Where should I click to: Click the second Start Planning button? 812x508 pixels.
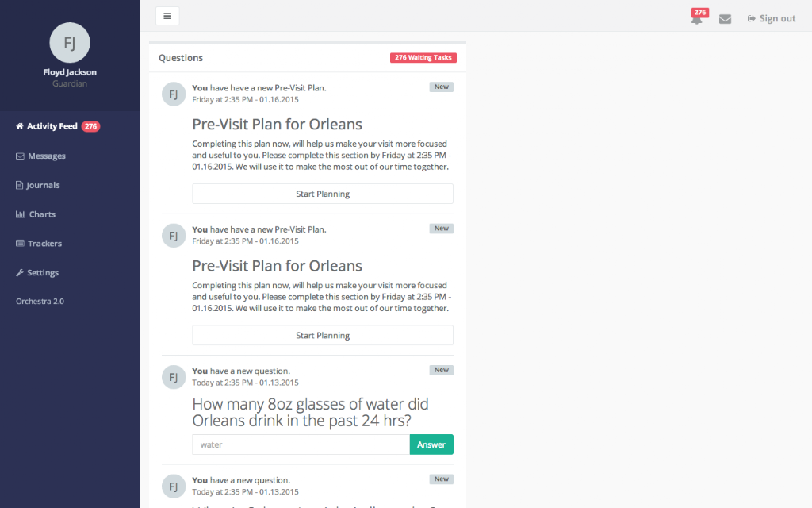[323, 336]
